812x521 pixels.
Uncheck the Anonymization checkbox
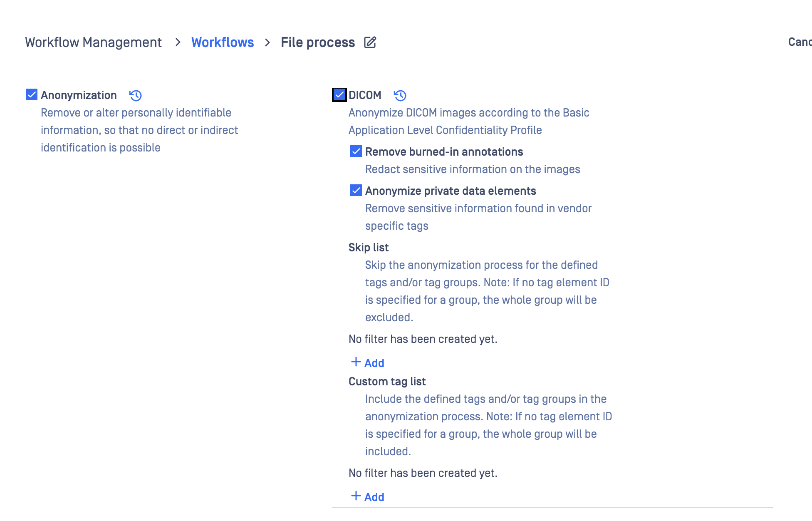[x=32, y=95]
